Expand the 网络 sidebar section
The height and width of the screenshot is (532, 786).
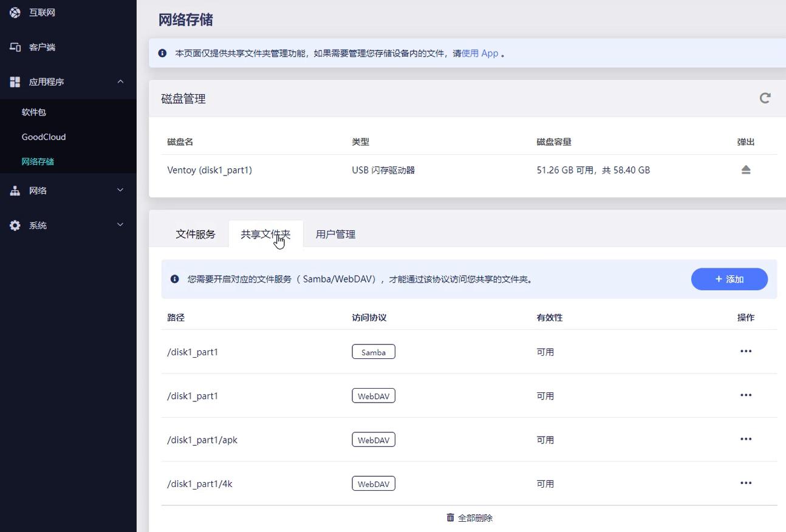tap(120, 190)
